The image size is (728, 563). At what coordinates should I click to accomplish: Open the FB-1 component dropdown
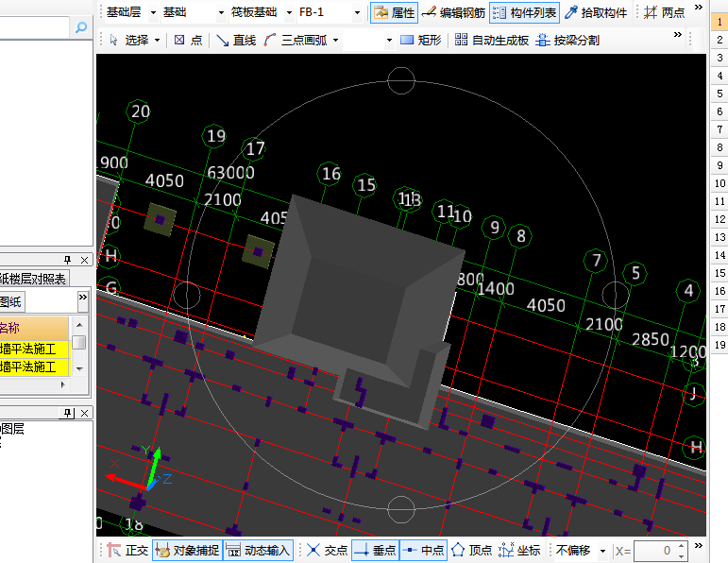click(x=357, y=13)
